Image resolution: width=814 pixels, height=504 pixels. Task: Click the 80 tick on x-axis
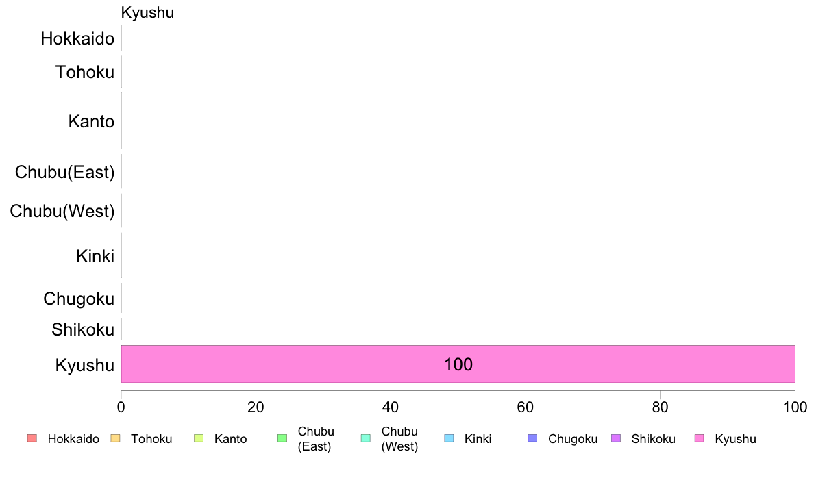[660, 407]
